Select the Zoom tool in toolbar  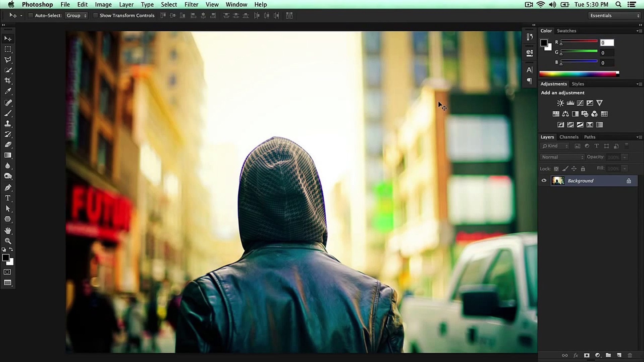point(8,241)
